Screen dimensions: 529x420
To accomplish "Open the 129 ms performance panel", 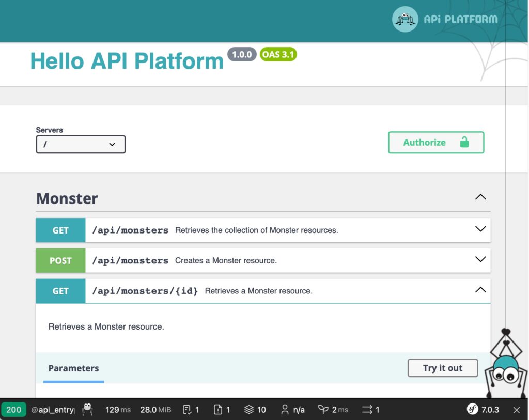I will (x=118, y=410).
